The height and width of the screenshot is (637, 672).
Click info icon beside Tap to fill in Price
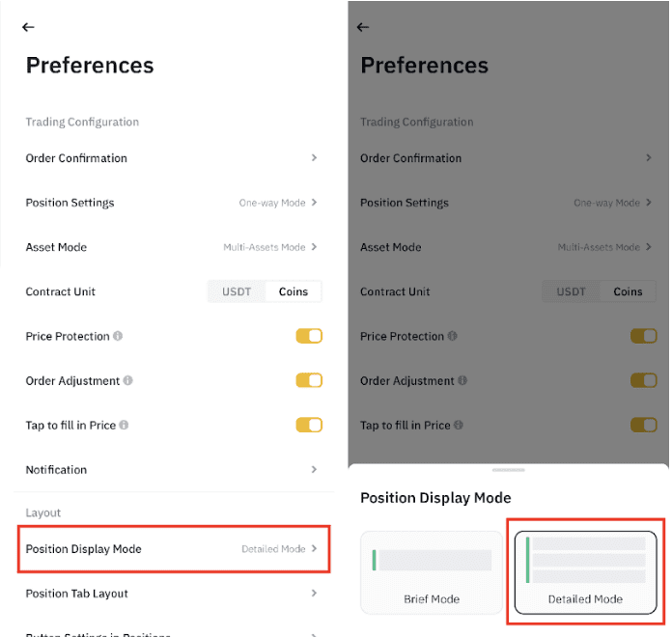pyautogui.click(x=124, y=426)
